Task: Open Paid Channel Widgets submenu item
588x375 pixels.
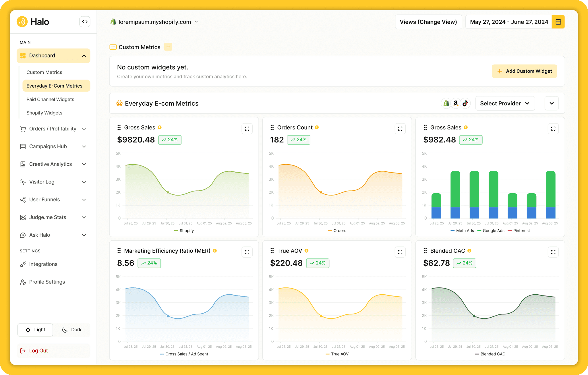Action: (50, 99)
